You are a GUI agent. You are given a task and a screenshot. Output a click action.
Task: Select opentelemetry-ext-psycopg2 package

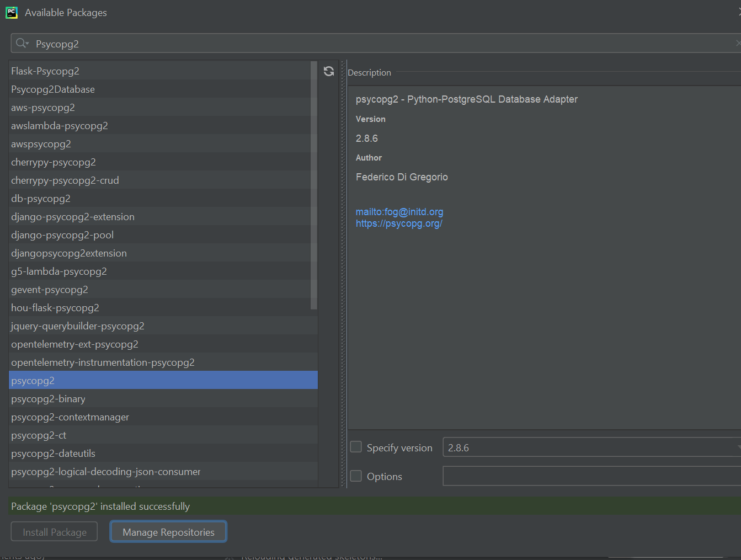coord(163,344)
